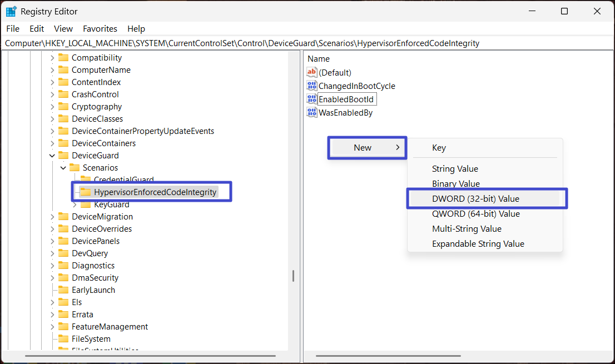Open the File menu

point(13,28)
